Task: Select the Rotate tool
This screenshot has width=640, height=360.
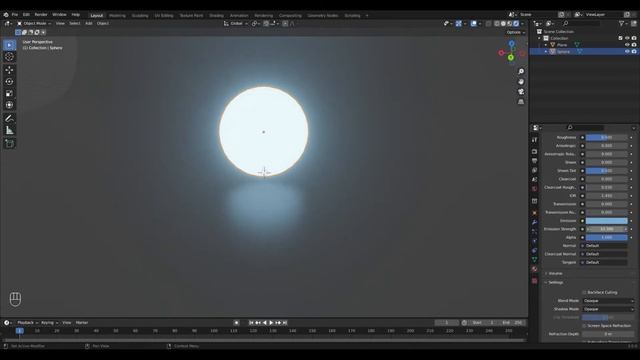Action: [x=9, y=82]
